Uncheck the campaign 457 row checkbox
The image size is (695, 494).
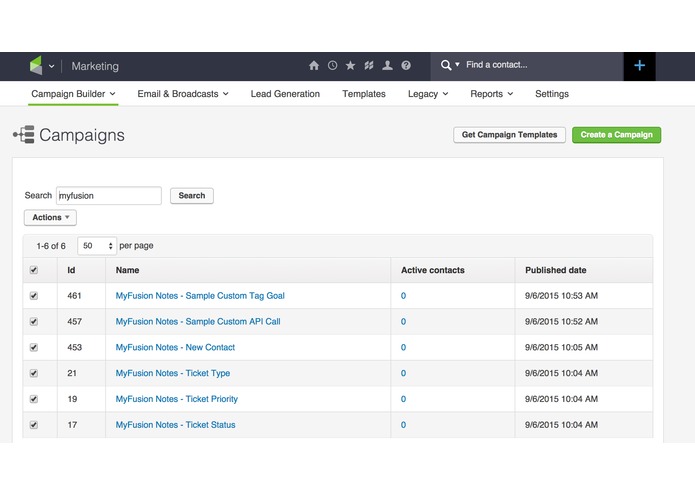pos(34,321)
